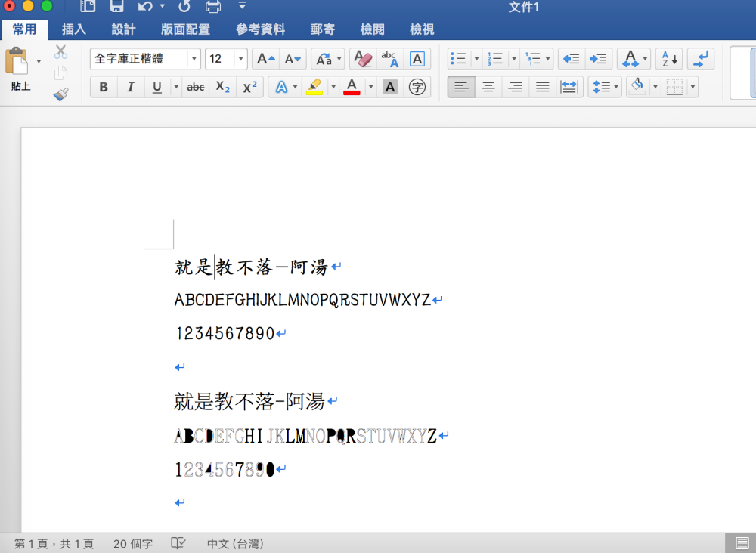Switch to 設計 tab
This screenshot has width=756, height=553.
coord(123,29)
